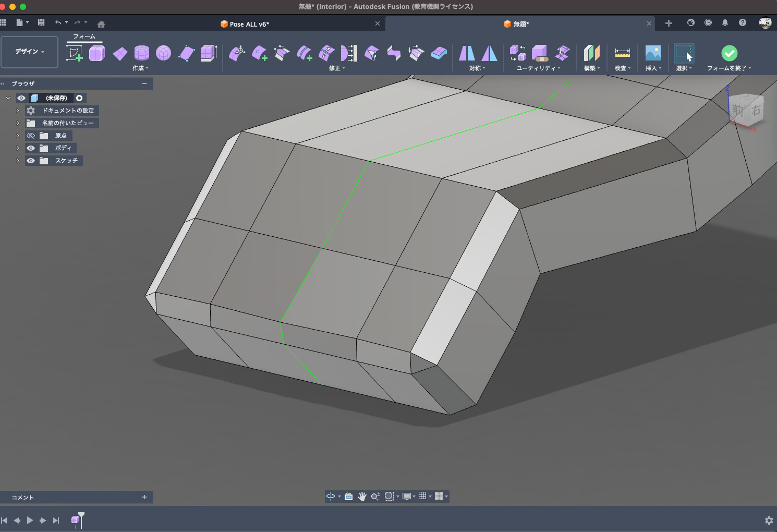The width and height of the screenshot is (777, 532).
Task: Click the フォーム ribbon tab
Action: [x=84, y=37]
